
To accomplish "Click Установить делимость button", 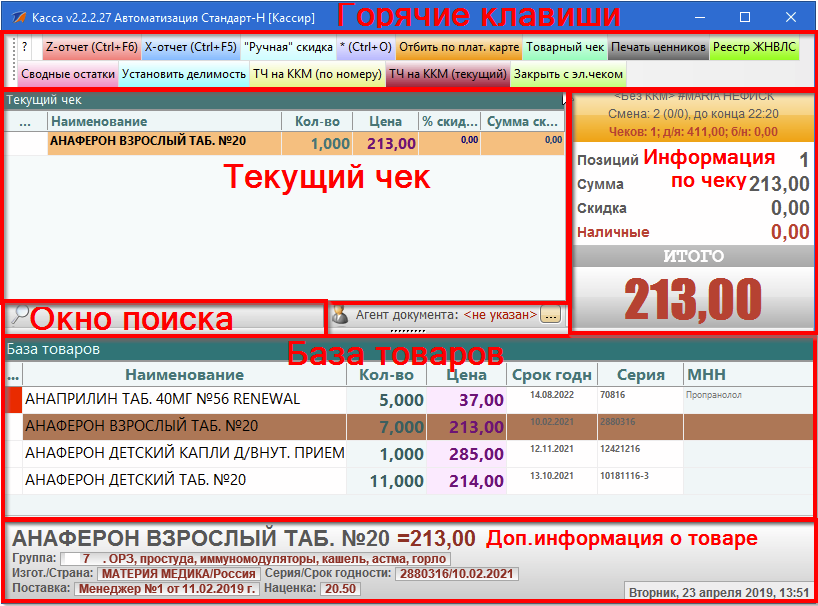I will (184, 74).
